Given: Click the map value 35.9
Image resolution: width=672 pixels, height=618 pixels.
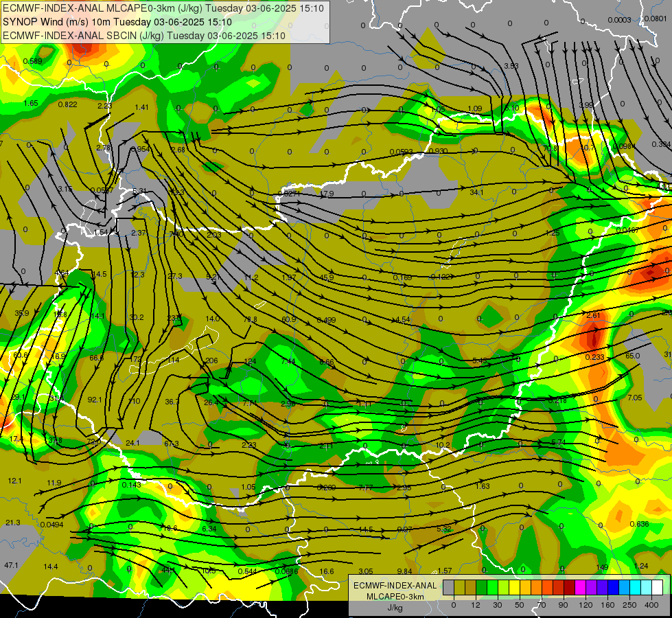Looking at the screenshot, I should pyautogui.click(x=22, y=313).
